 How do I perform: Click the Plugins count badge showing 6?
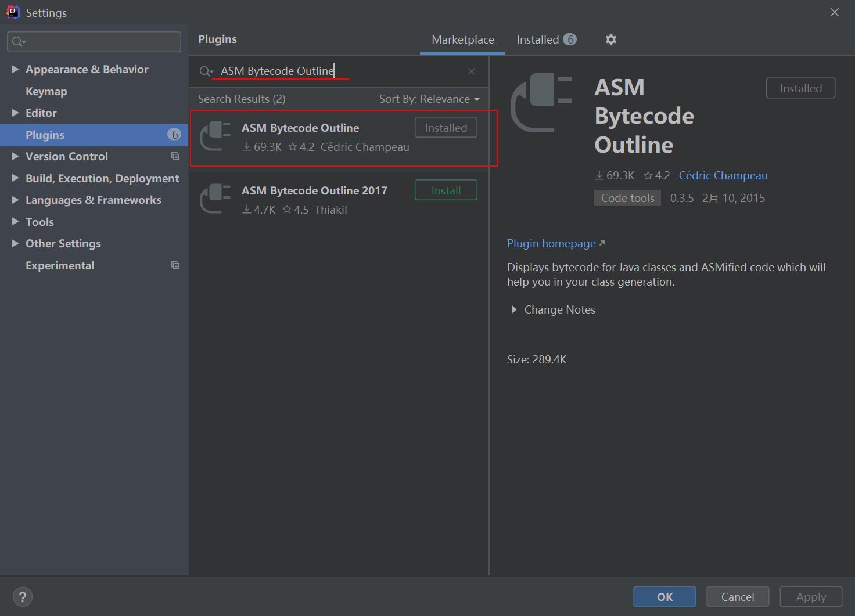[174, 135]
